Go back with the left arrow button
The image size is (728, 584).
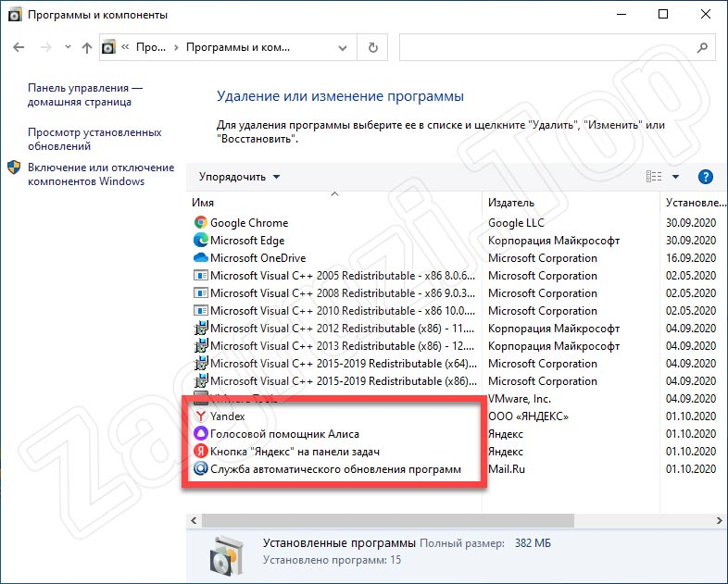click(x=19, y=47)
